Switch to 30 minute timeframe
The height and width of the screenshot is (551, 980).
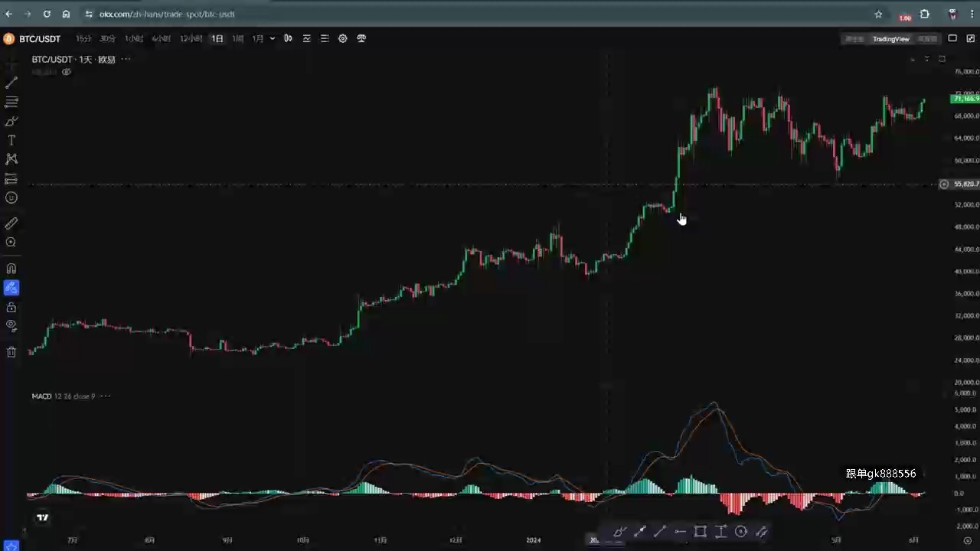(x=108, y=38)
